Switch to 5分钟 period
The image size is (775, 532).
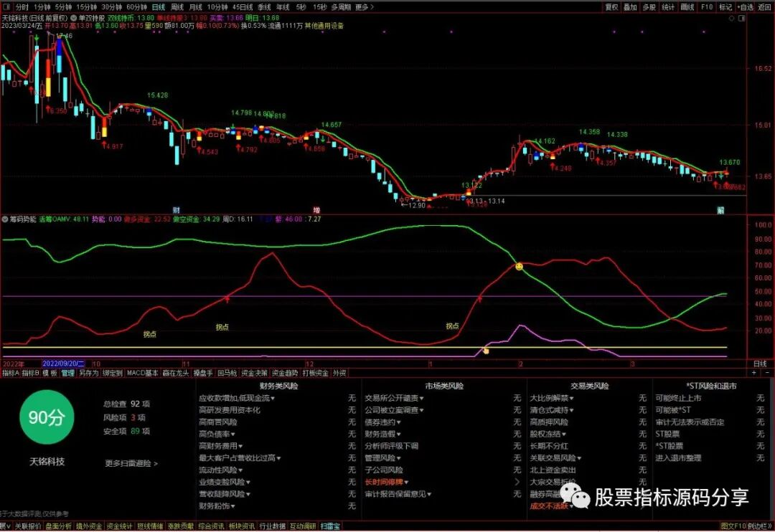(64, 7)
